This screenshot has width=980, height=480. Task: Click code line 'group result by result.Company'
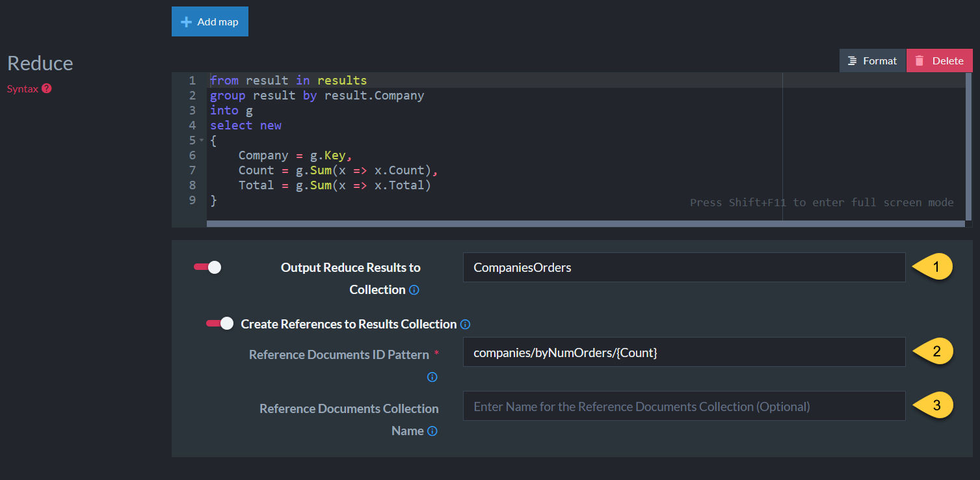click(317, 96)
